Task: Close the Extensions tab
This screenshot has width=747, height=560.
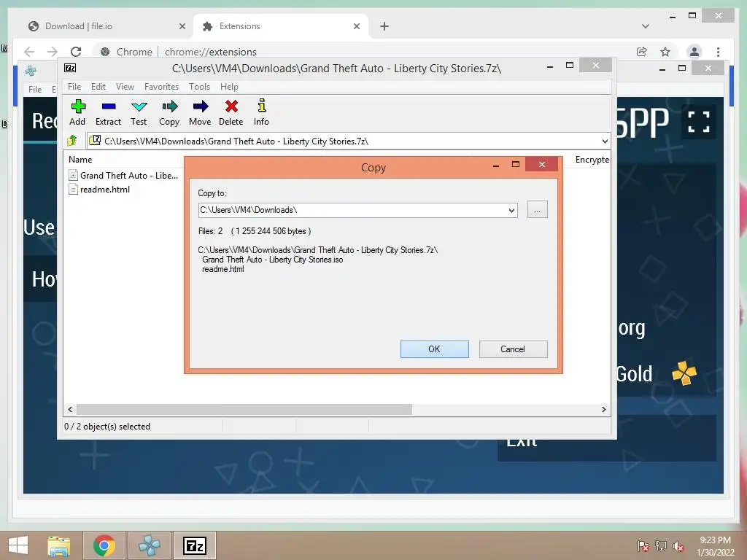Action: pos(356,26)
